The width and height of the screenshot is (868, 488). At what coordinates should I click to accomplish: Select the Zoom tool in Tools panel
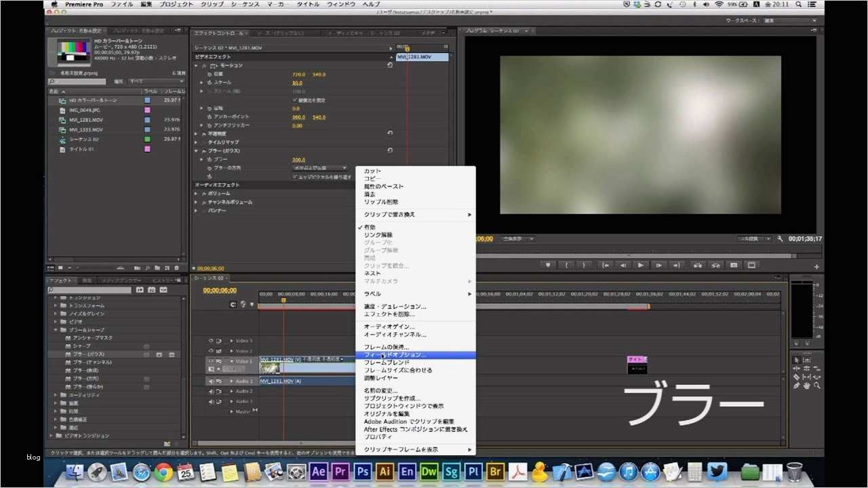coord(817,385)
